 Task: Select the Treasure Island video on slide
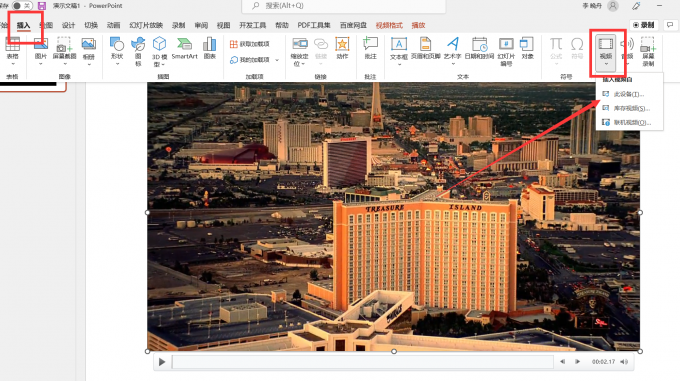click(x=394, y=217)
